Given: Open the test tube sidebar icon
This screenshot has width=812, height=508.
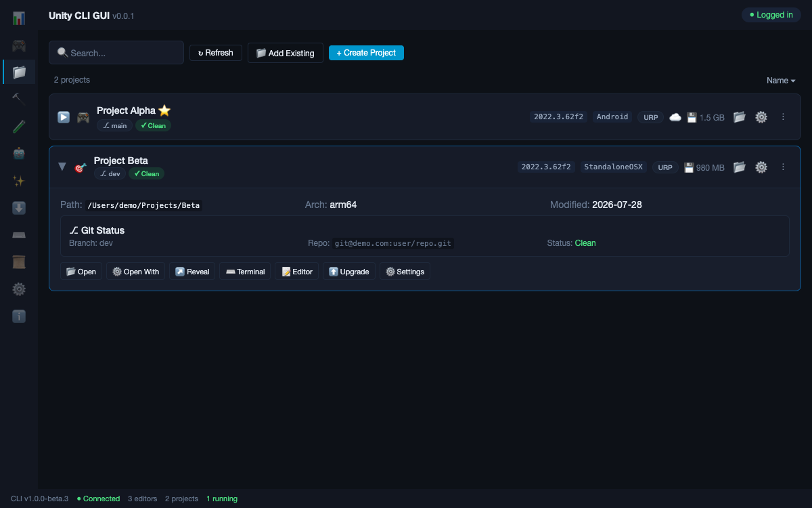Looking at the screenshot, I should pyautogui.click(x=19, y=126).
